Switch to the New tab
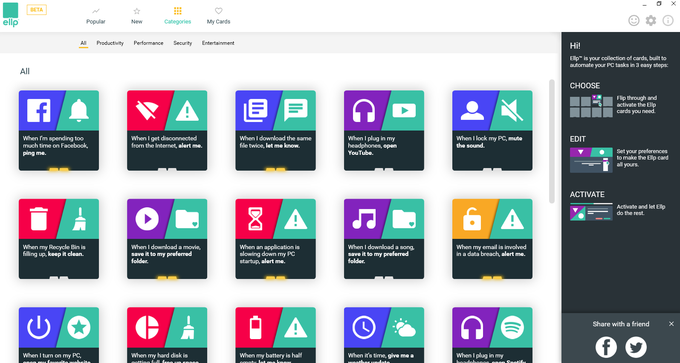Viewport: 680px width, 363px height. [137, 16]
